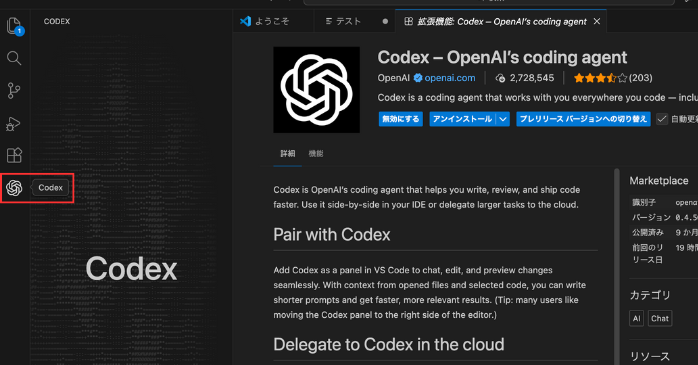Viewport: 698px width, 365px height.
Task: Click the リソース heading
Action: pyautogui.click(x=650, y=357)
